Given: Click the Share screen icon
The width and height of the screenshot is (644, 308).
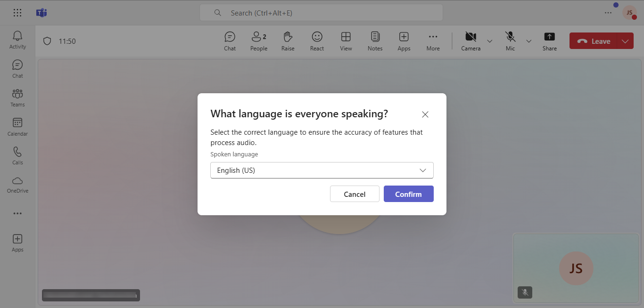Looking at the screenshot, I should point(549,41).
